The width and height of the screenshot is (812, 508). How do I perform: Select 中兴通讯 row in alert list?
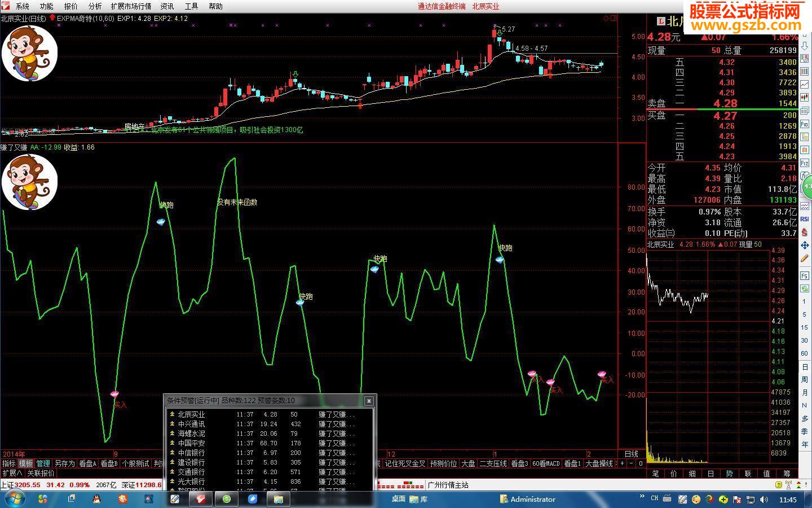270,424
